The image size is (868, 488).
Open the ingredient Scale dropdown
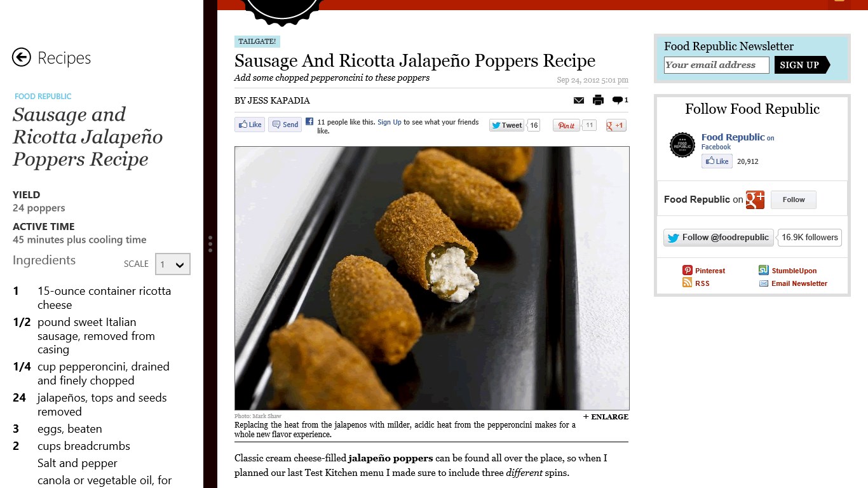(x=173, y=264)
